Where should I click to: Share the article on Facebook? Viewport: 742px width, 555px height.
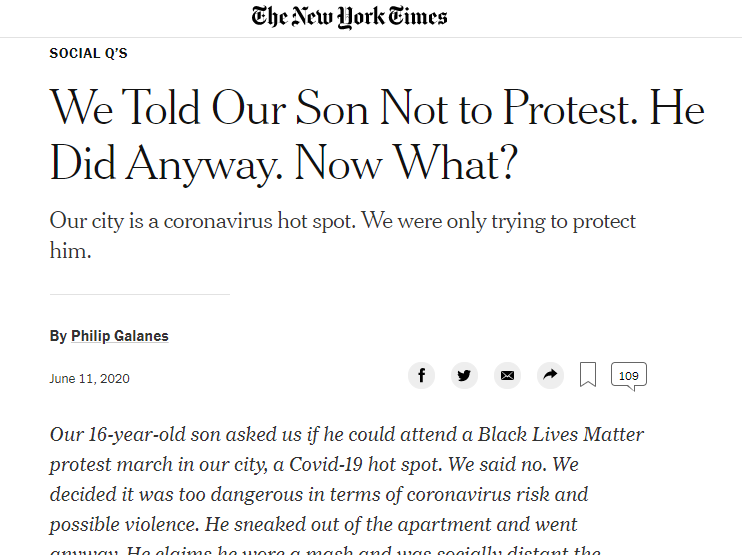coord(422,376)
